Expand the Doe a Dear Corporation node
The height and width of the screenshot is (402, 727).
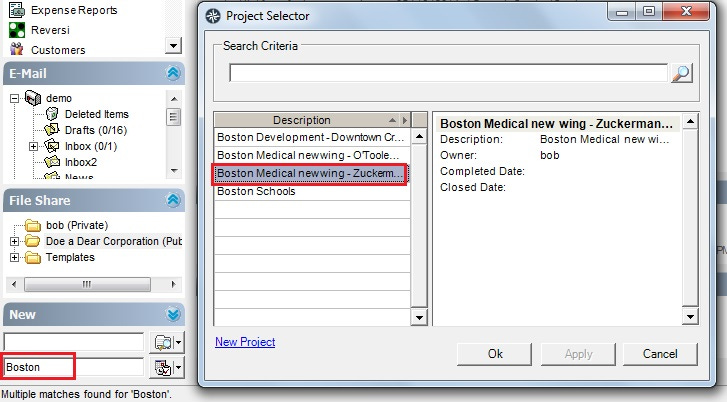[x=14, y=242]
